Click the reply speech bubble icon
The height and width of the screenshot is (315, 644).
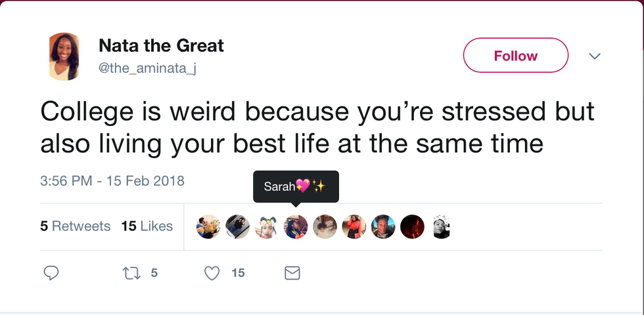pos(51,273)
